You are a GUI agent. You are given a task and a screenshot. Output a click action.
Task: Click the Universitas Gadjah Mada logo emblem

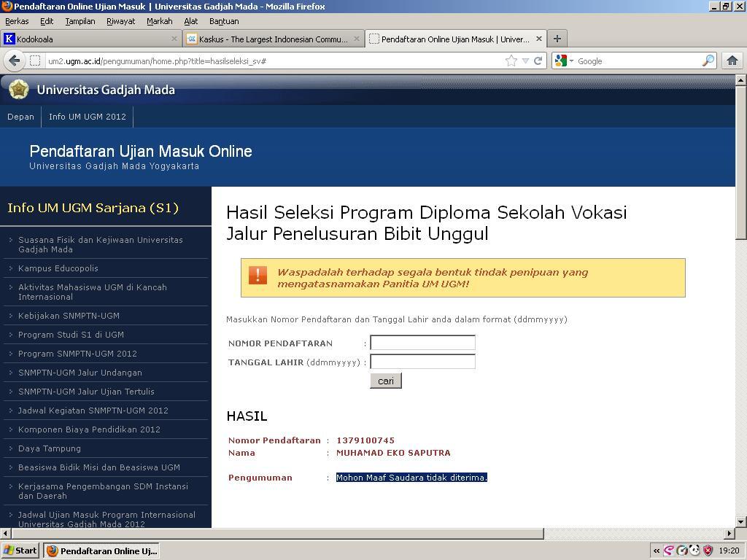18,90
